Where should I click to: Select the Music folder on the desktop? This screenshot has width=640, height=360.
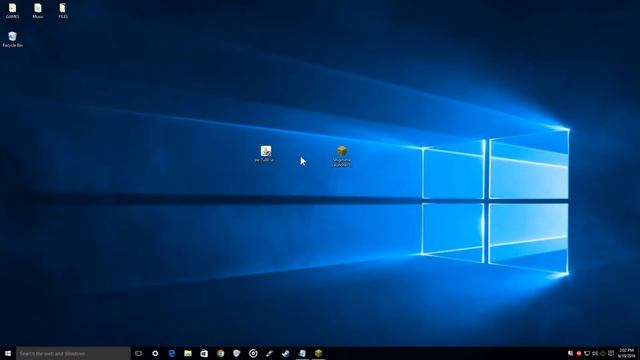[x=38, y=11]
